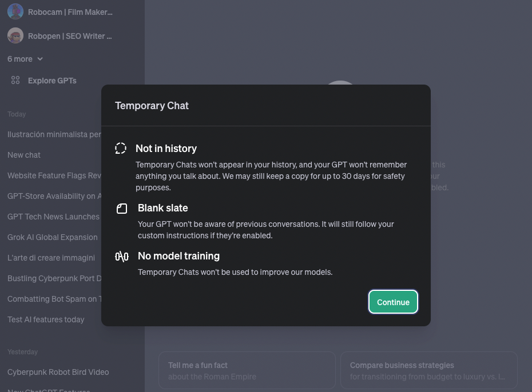Open Explore GPTs link in sidebar
532x392 pixels.
coord(52,81)
